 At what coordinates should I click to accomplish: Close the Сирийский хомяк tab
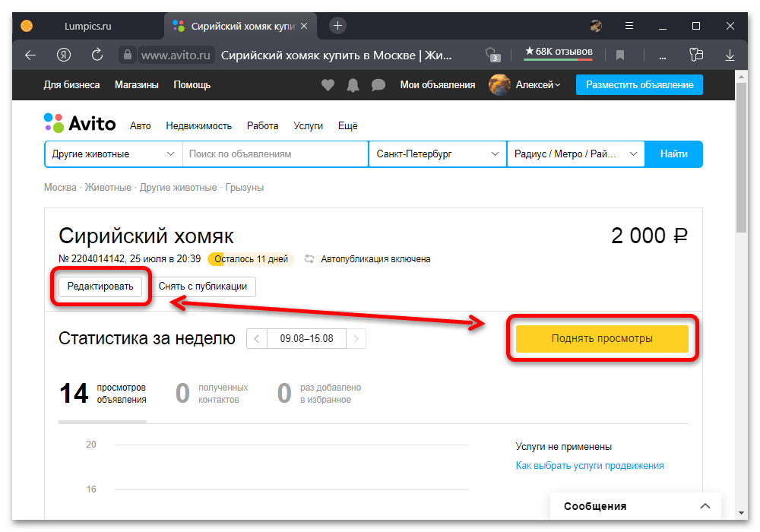tap(304, 26)
